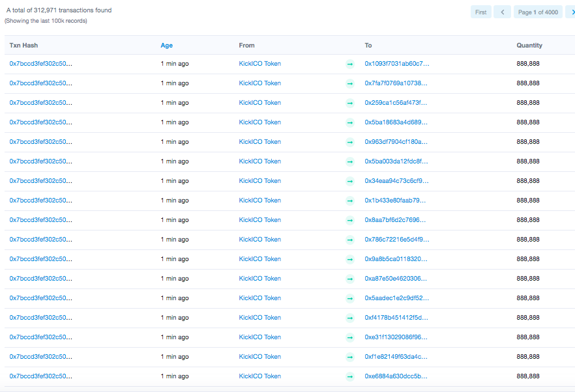Click arrow icon in 0xf1e82149f63da4c row
This screenshot has height=392, width=575.
pyautogui.click(x=350, y=357)
